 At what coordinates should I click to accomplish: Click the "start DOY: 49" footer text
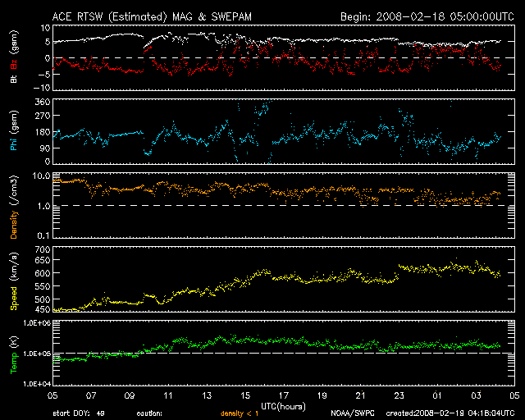(79, 413)
